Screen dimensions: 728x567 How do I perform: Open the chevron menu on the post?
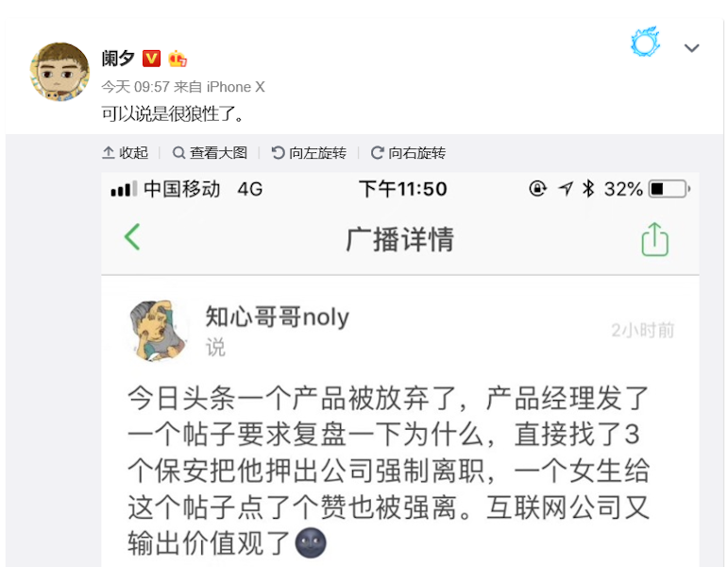[x=691, y=48]
